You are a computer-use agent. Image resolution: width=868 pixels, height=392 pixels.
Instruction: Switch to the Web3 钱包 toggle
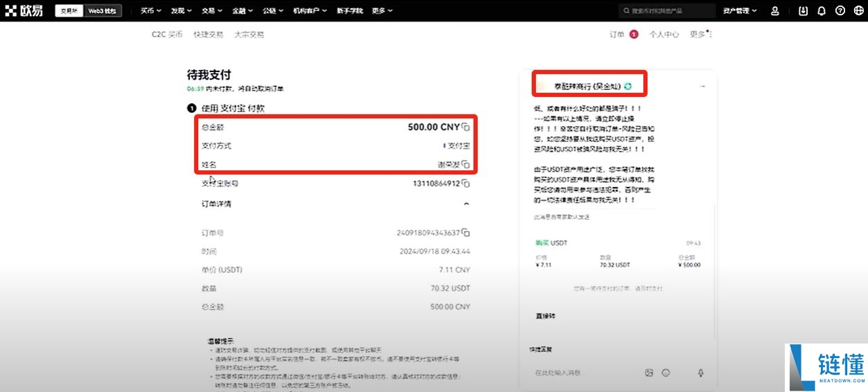coord(102,11)
